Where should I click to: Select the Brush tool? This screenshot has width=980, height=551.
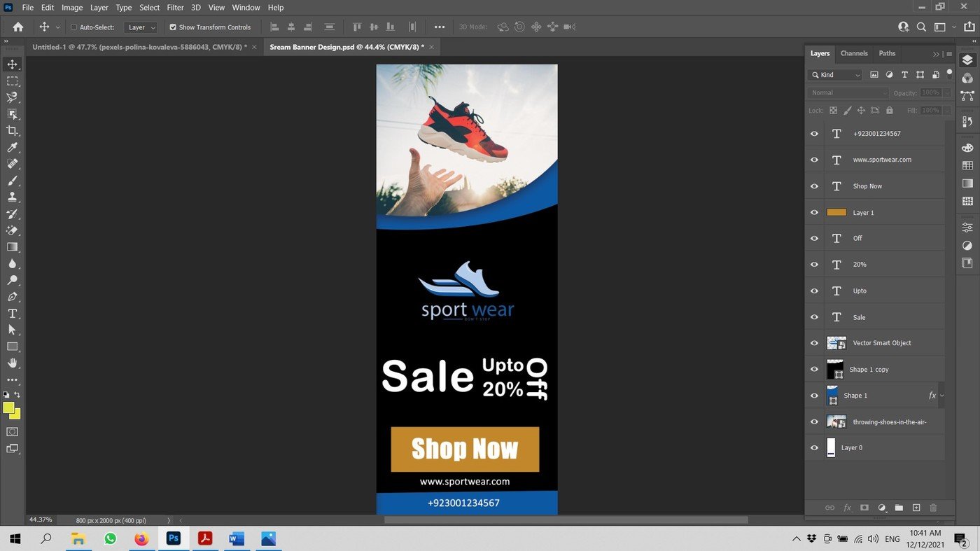click(x=11, y=180)
